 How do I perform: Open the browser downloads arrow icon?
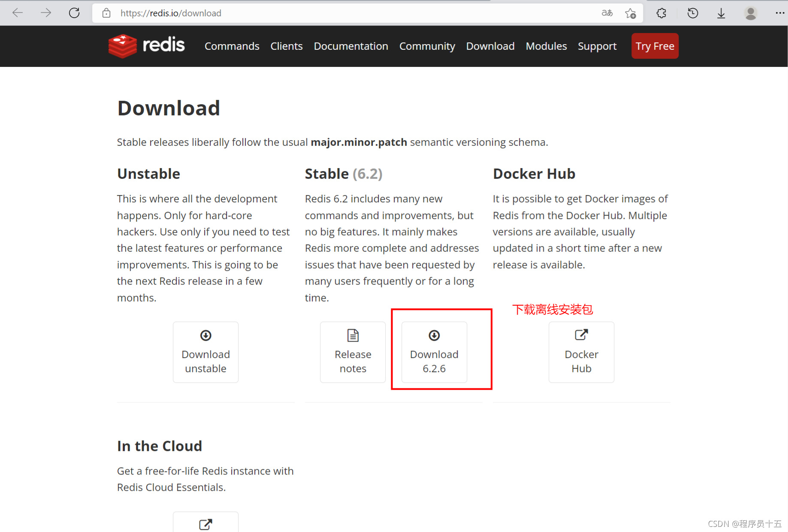coord(721,13)
